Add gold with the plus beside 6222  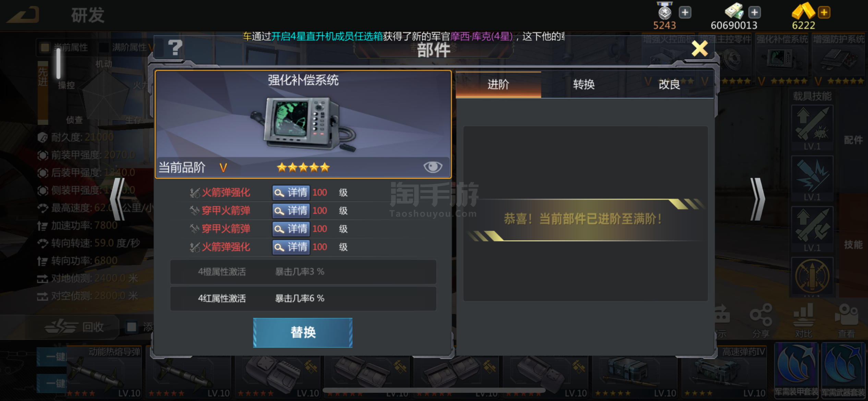pos(824,13)
